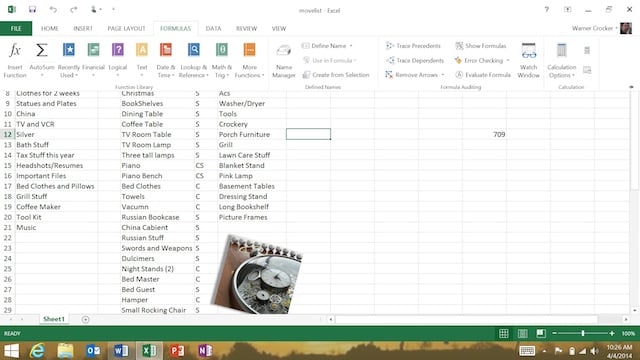Open the More Functions menu

coord(249,60)
